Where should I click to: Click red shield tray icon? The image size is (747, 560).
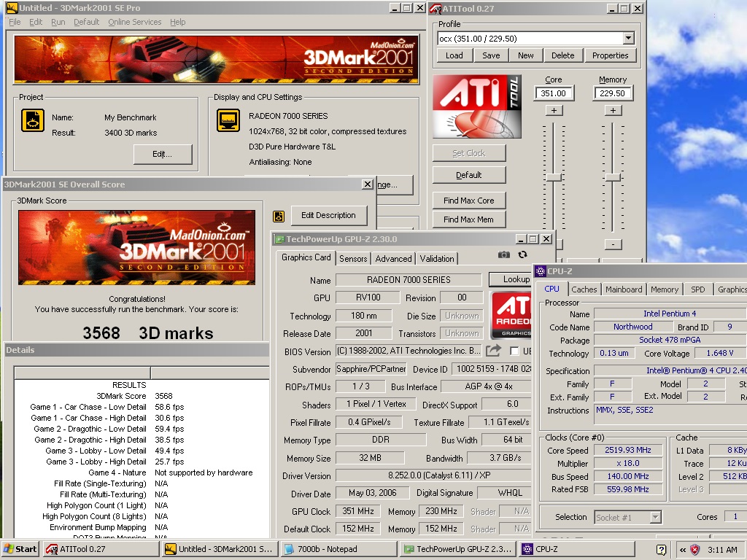[695, 550]
